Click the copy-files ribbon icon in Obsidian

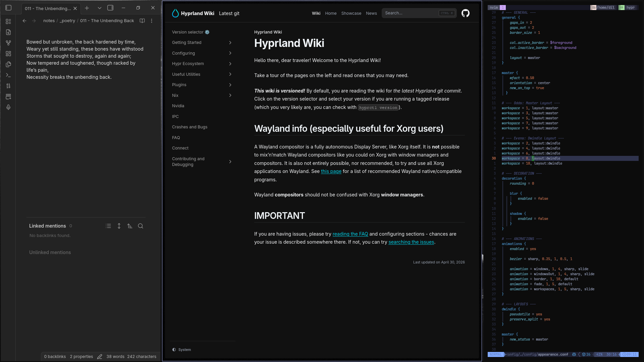pos(8,64)
